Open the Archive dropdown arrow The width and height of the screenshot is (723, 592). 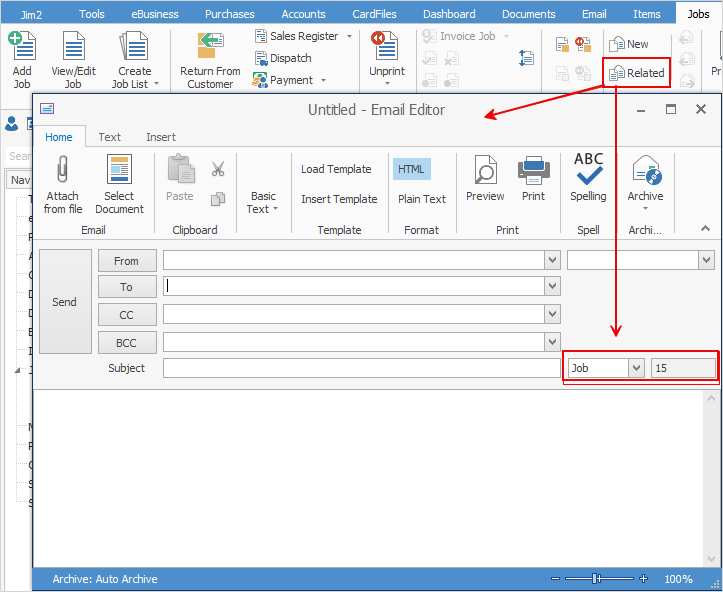pyautogui.click(x=645, y=209)
